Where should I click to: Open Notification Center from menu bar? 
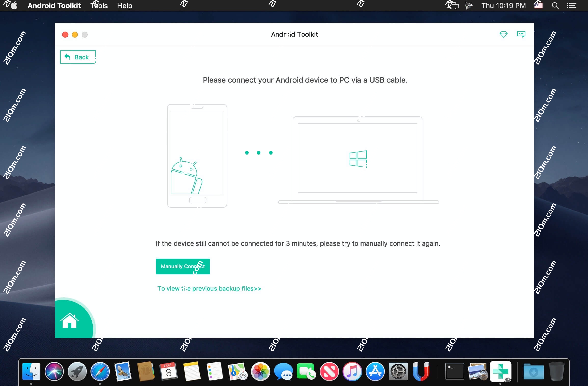pyautogui.click(x=572, y=5)
